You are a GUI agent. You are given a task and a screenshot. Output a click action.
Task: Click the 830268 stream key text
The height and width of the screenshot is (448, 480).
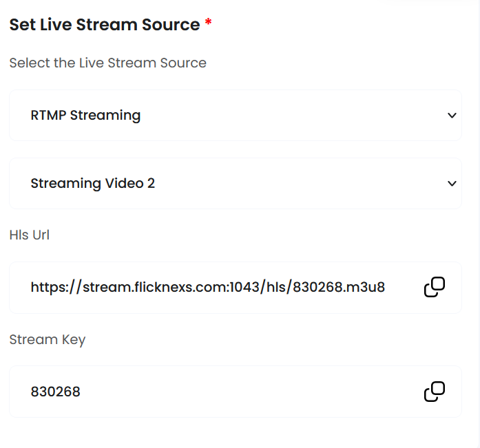coord(55,392)
